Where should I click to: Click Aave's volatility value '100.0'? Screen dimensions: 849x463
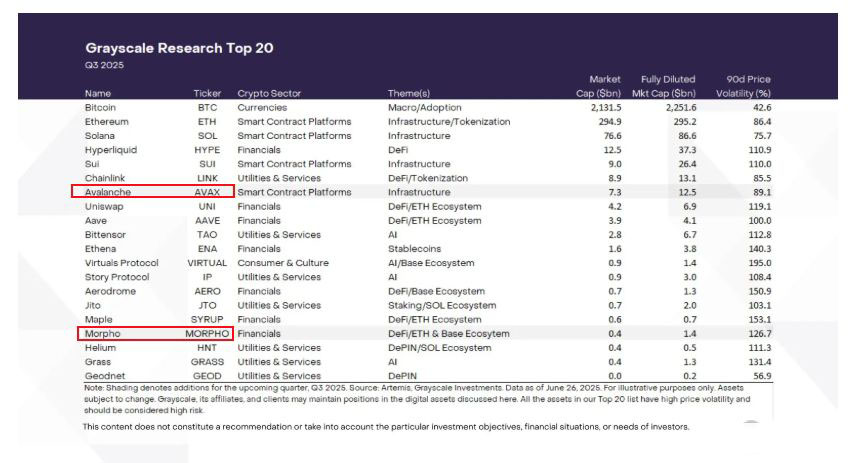click(760, 220)
